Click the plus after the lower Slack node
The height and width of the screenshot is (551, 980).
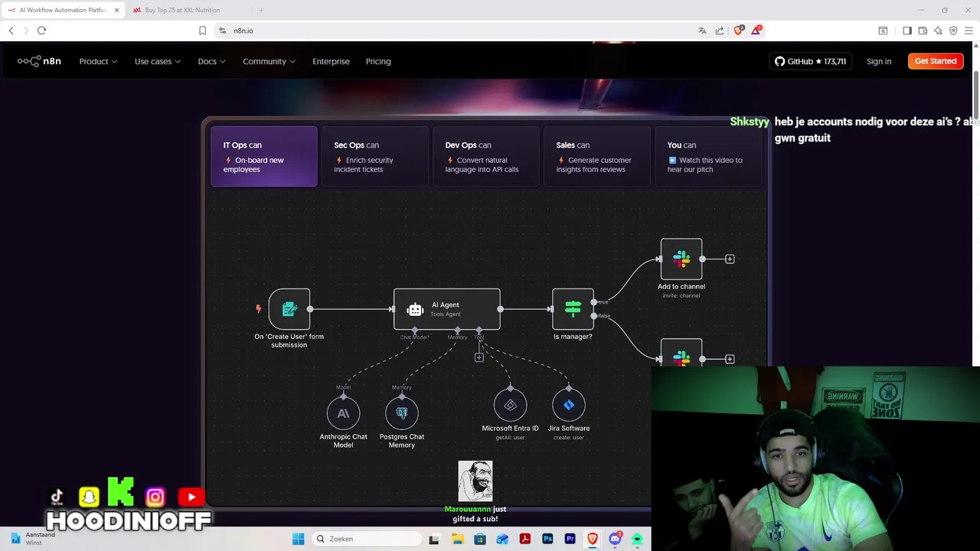pos(730,359)
